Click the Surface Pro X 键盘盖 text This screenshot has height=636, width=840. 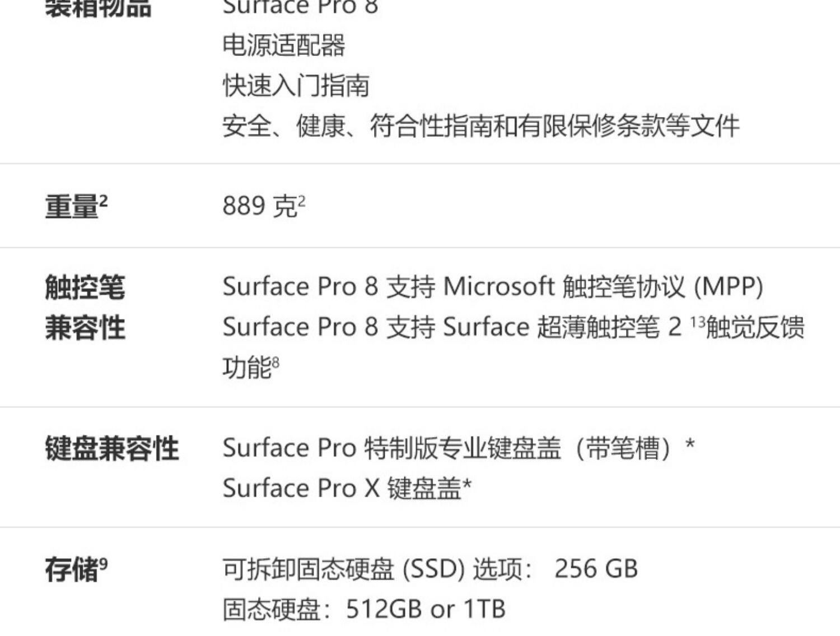[341, 488]
